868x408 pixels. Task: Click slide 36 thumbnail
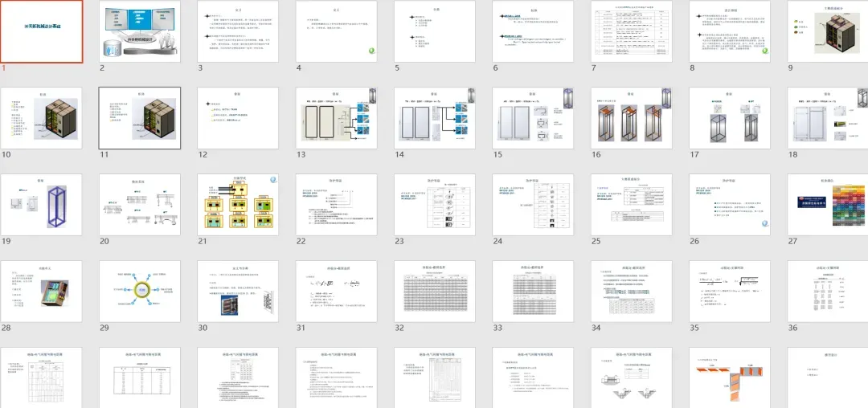point(828,292)
